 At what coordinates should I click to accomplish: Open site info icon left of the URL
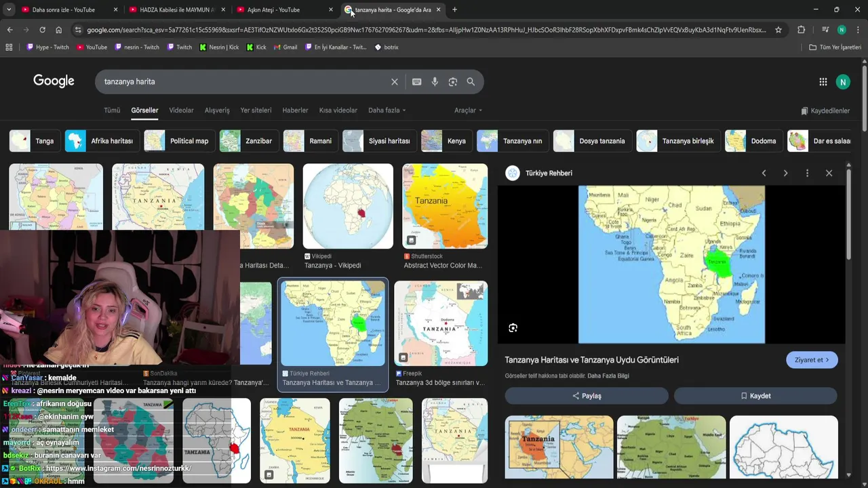[78, 30]
